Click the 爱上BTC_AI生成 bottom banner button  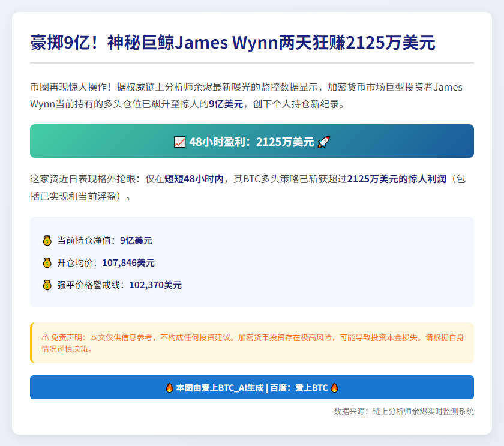pyautogui.click(x=252, y=388)
